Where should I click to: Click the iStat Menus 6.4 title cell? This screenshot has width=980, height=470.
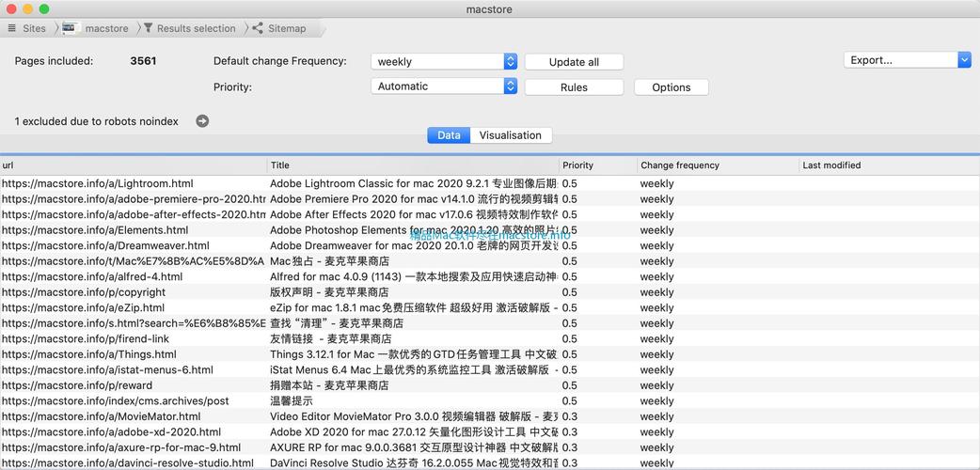tap(413, 370)
